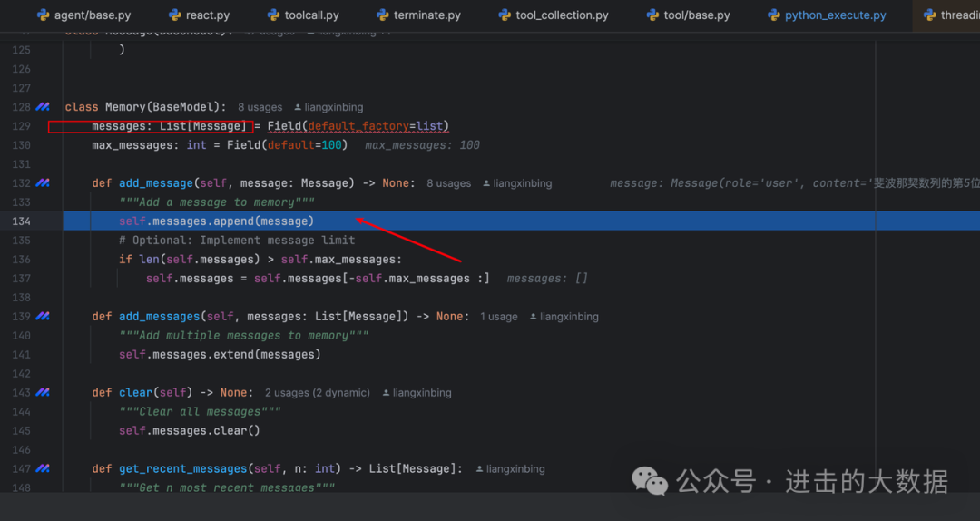Click inline debug value 'messages: []'
This screenshot has height=521, width=980.
coord(547,279)
